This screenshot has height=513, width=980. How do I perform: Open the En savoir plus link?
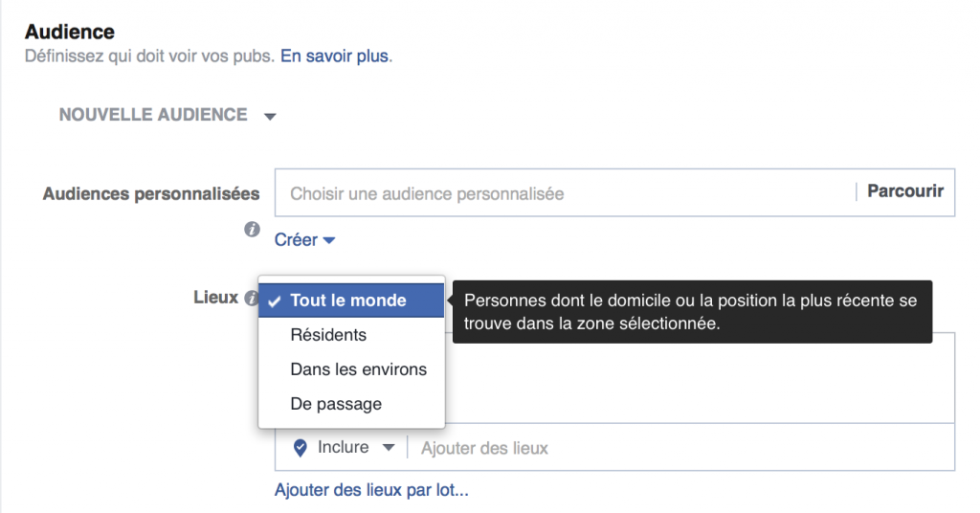coord(334,56)
